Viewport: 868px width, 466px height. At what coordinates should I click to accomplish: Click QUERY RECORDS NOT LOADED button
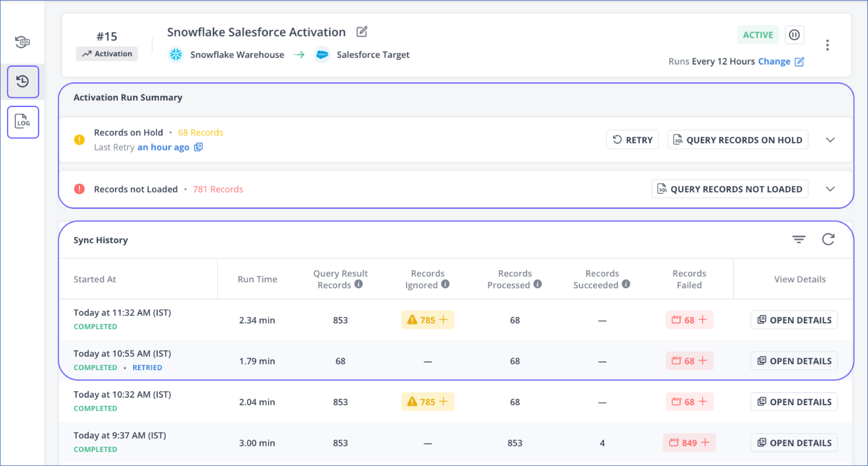(x=730, y=189)
